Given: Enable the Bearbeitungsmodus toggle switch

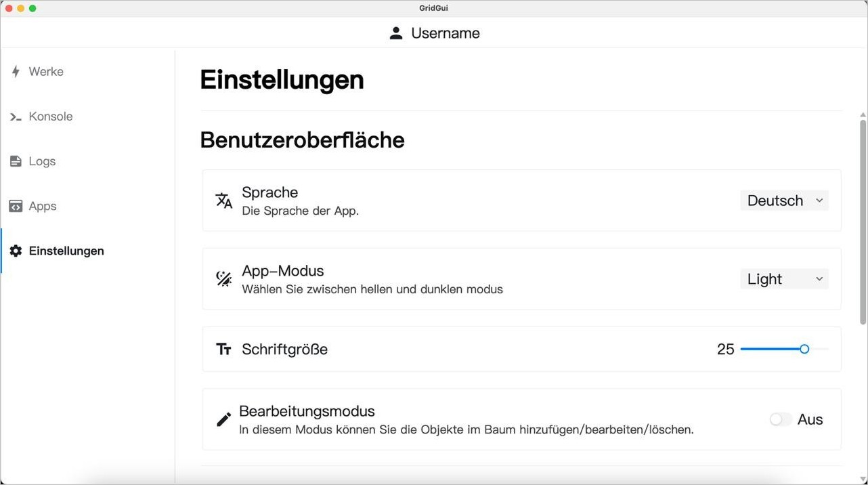Looking at the screenshot, I should click(780, 420).
